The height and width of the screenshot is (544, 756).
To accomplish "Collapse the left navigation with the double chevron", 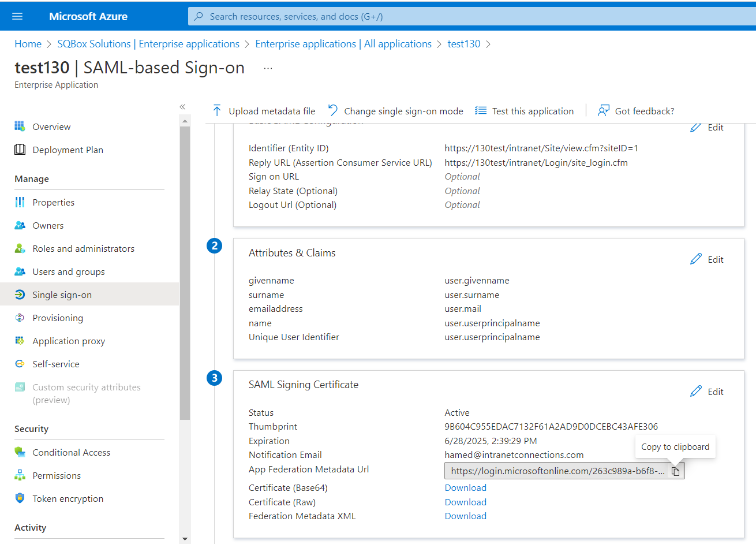I will coord(182,107).
